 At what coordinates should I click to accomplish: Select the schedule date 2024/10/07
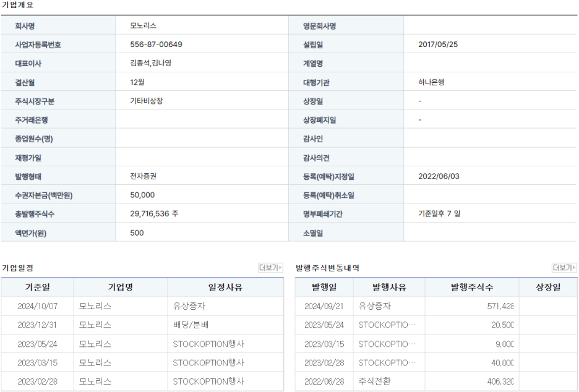[38, 306]
